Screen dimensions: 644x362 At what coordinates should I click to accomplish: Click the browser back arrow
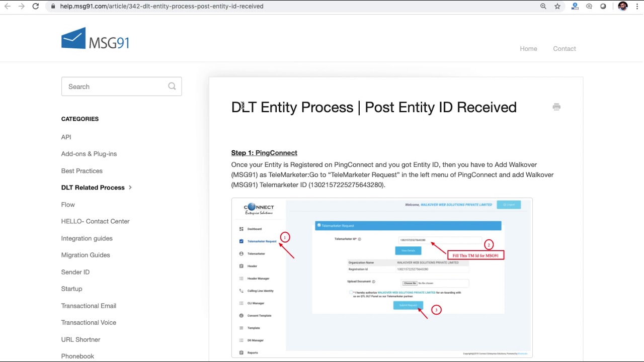[x=8, y=6]
